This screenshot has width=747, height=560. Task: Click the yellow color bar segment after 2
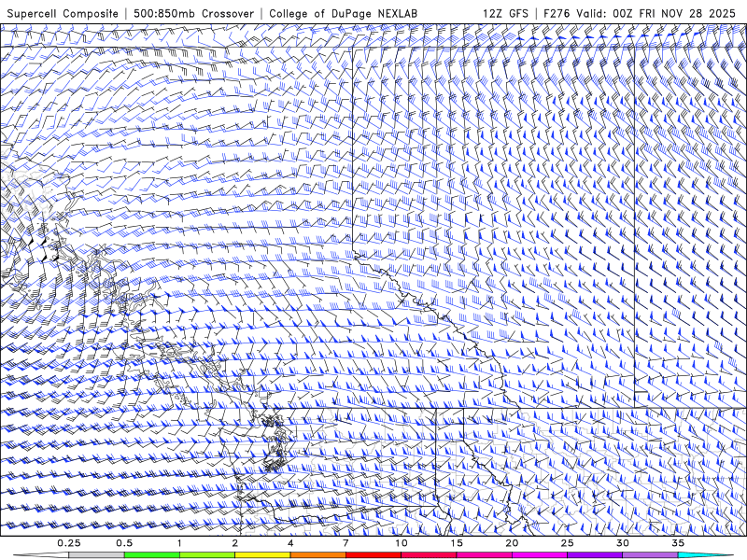pyautogui.click(x=262, y=555)
